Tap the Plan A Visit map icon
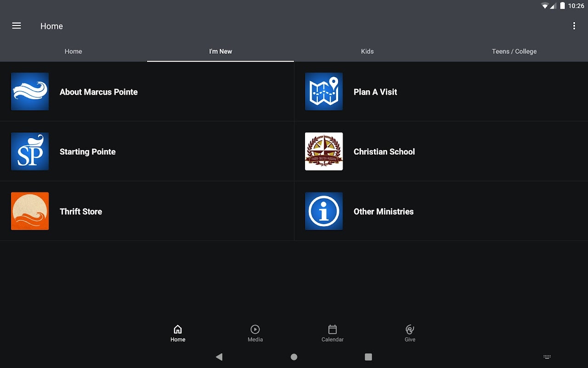 pos(324,92)
